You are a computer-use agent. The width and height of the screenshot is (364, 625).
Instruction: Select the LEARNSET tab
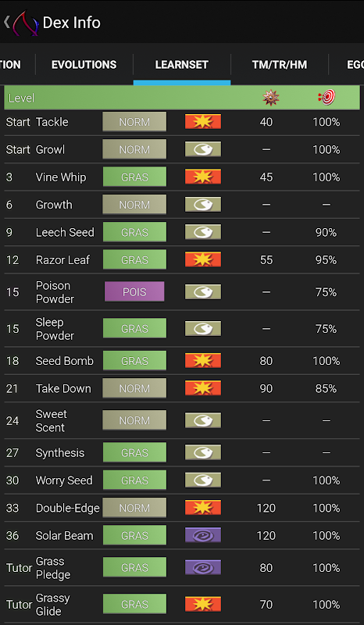click(x=182, y=65)
